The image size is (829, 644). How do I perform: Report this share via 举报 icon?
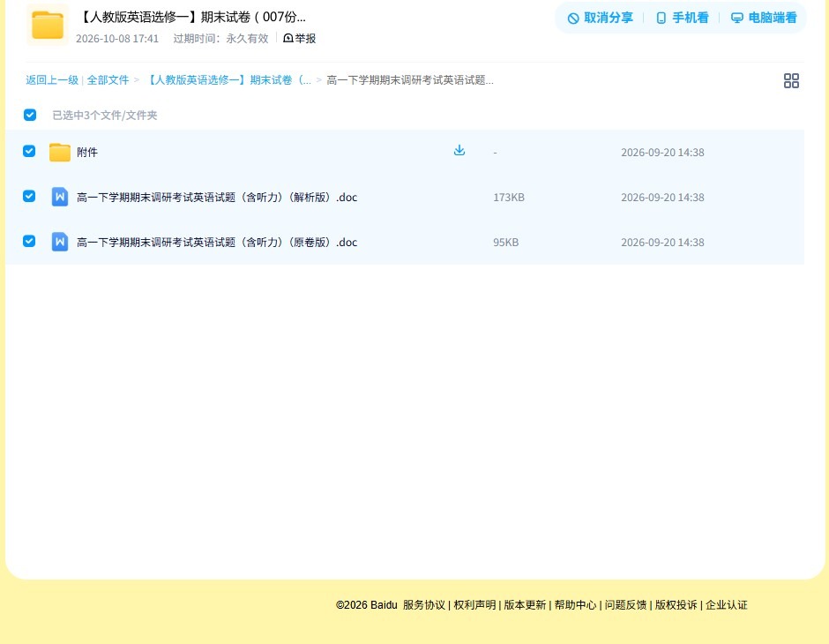288,38
